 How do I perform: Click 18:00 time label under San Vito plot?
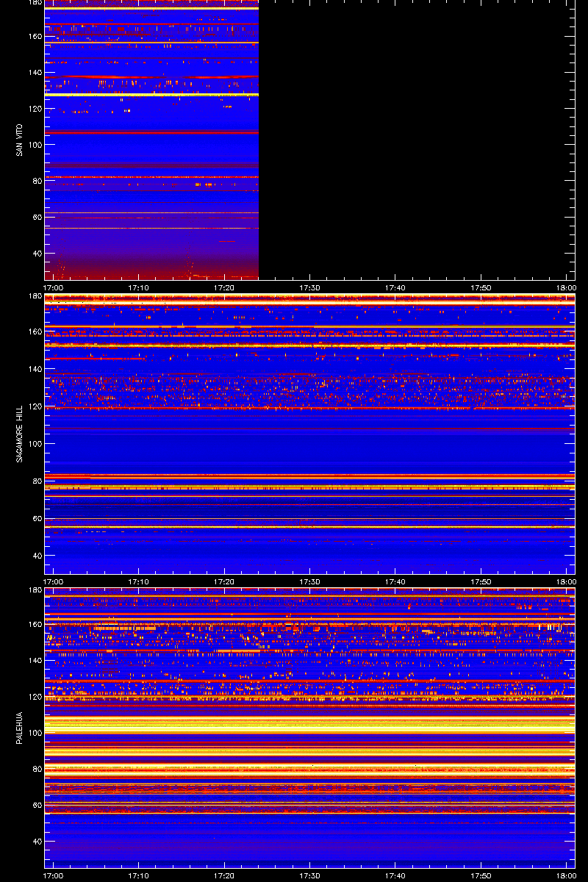(x=566, y=287)
